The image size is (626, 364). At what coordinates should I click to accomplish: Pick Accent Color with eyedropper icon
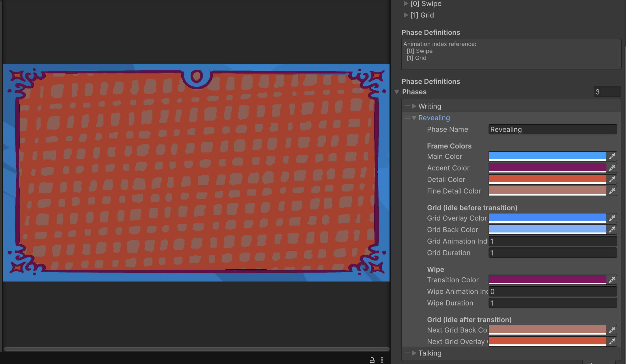click(x=612, y=168)
